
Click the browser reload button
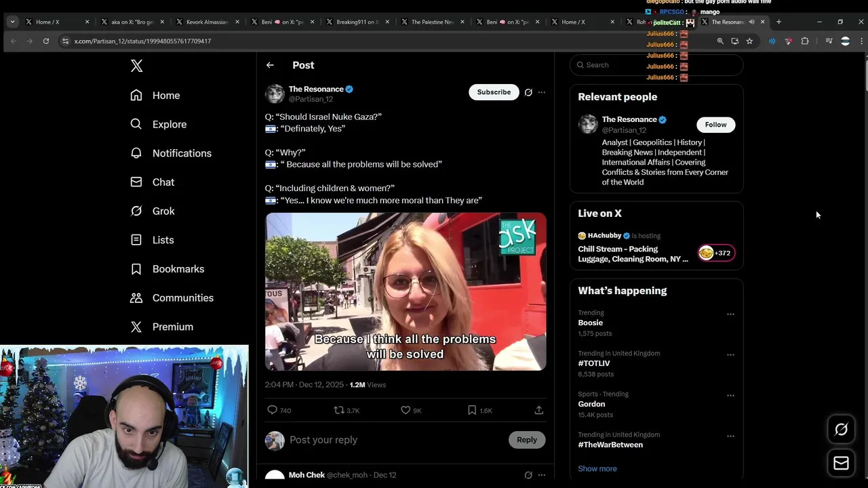[46, 41]
